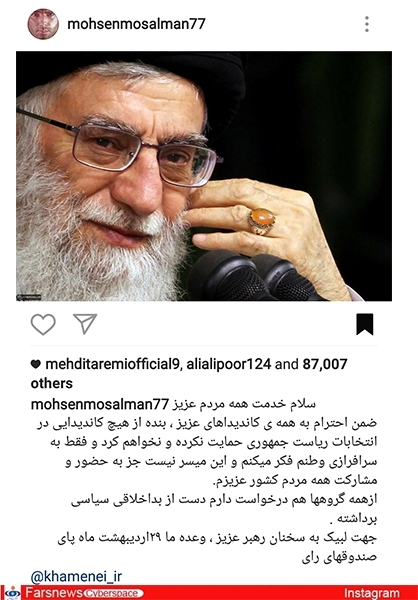418x600 pixels.
Task: Open the @khamenei_ir mention
Action: [76, 577]
